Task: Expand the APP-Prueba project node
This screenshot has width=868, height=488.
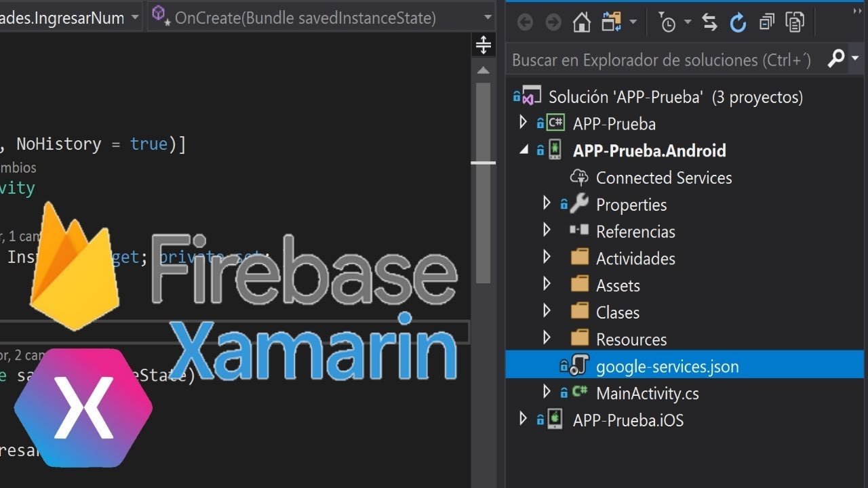Action: coord(523,123)
